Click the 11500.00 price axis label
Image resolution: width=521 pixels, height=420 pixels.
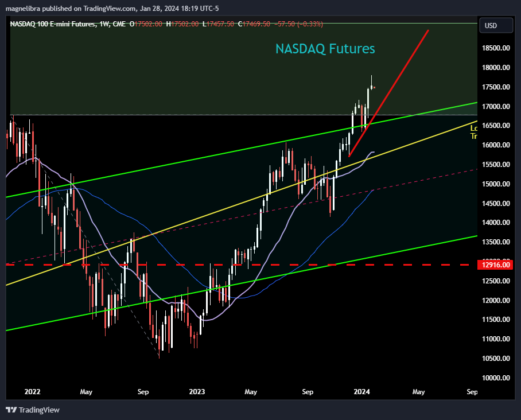(x=496, y=320)
